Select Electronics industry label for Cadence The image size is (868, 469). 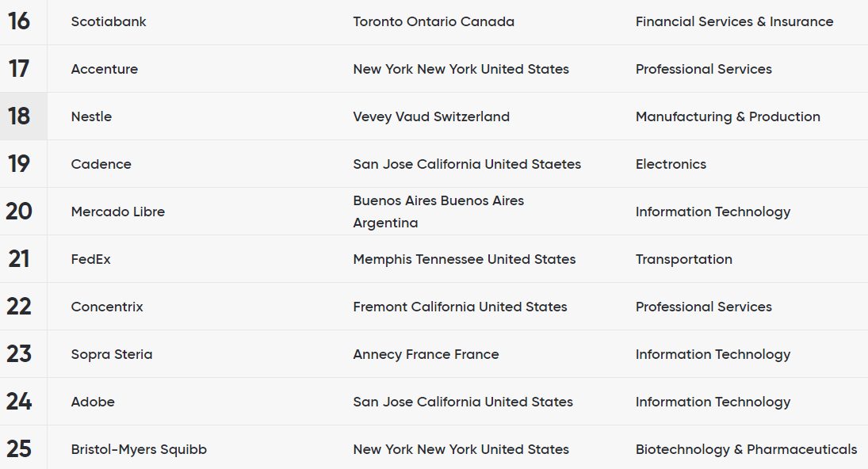click(671, 164)
